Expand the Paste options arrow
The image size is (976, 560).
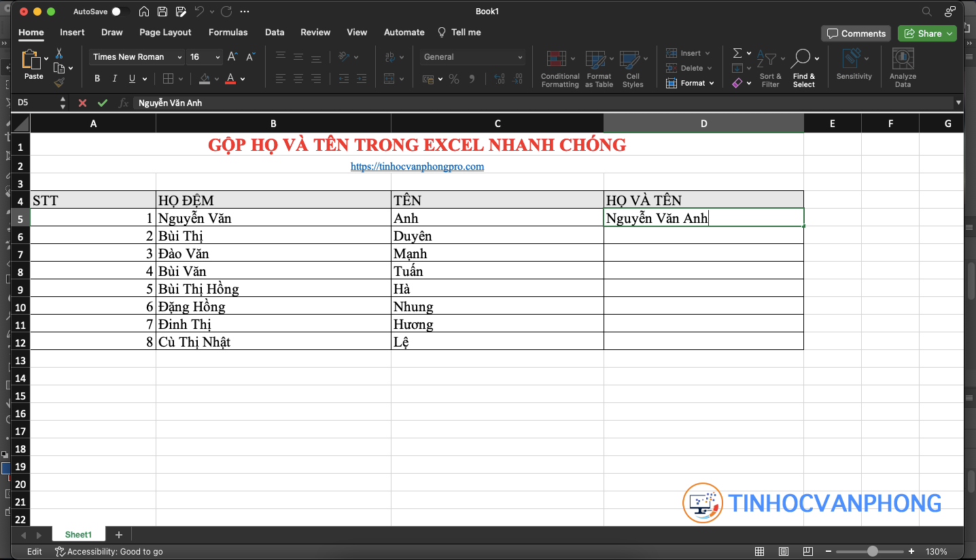46,59
